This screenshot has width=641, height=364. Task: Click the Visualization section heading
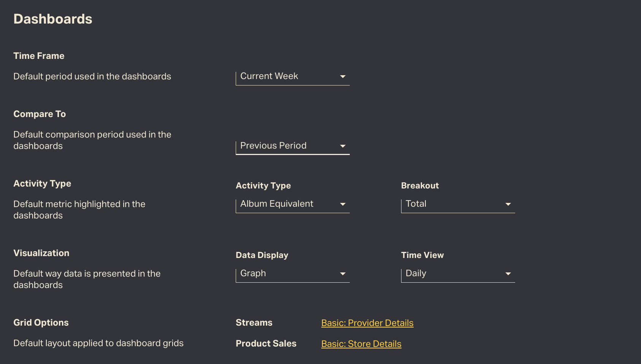(41, 253)
